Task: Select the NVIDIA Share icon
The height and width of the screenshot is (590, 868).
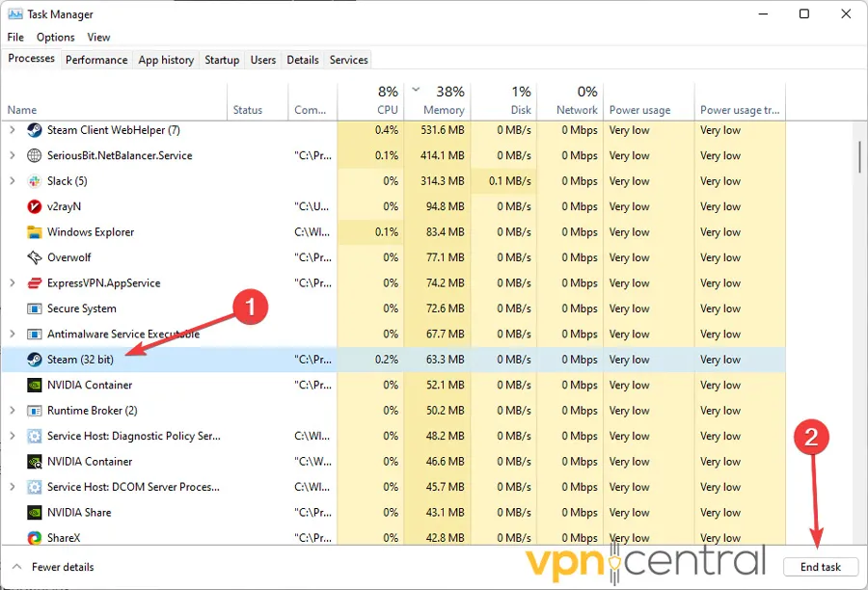Action: pos(34,513)
